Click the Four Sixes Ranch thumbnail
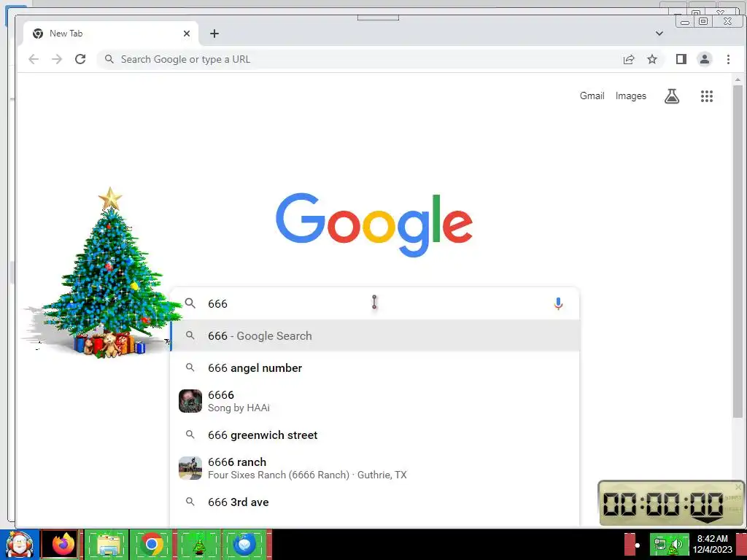747x560 pixels. pyautogui.click(x=190, y=468)
